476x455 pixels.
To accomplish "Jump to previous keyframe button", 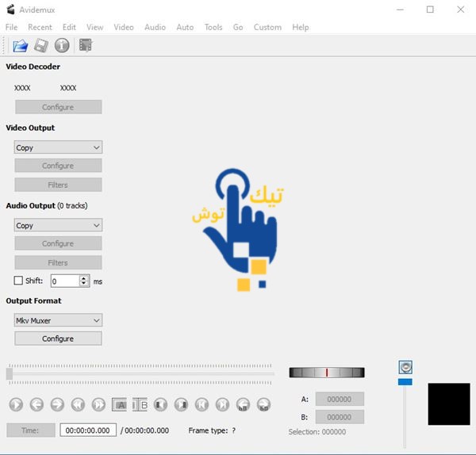I will pos(78,404).
